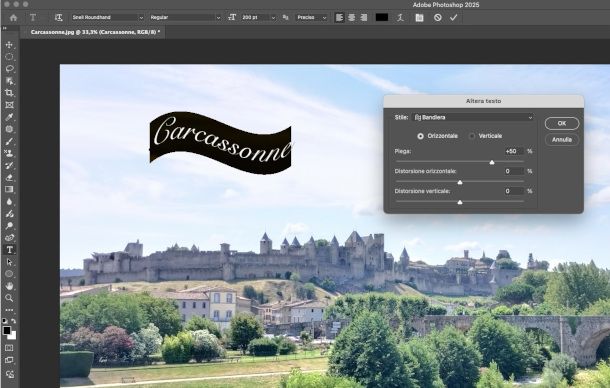Viewport: 610px width, 388px height.
Task: Click the font size icon
Action: (232, 18)
